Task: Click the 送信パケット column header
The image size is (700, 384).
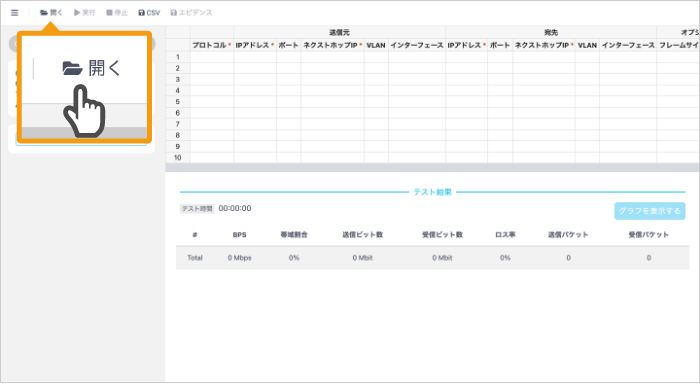Action: coord(568,235)
